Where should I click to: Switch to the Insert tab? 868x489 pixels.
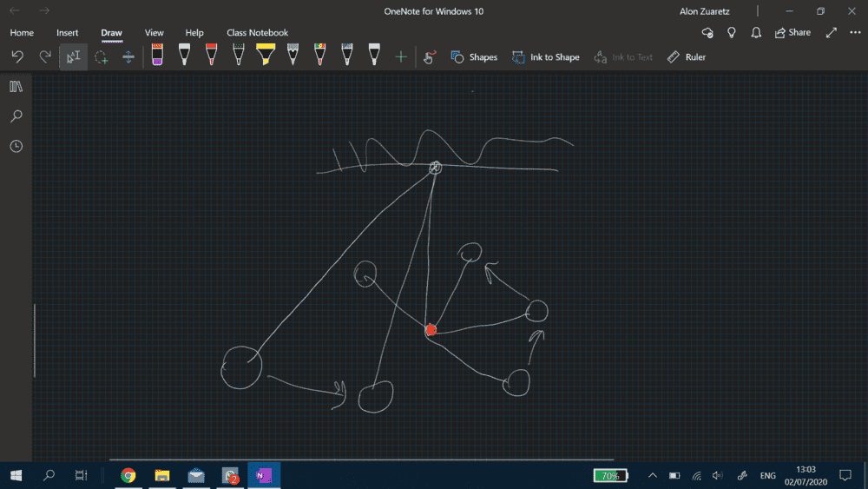(68, 33)
